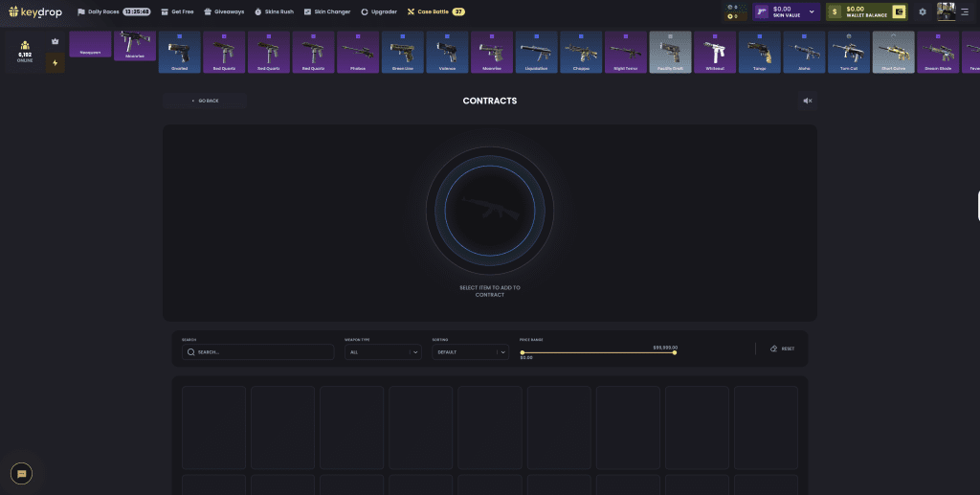Click the price range maximum handle

coord(675,352)
